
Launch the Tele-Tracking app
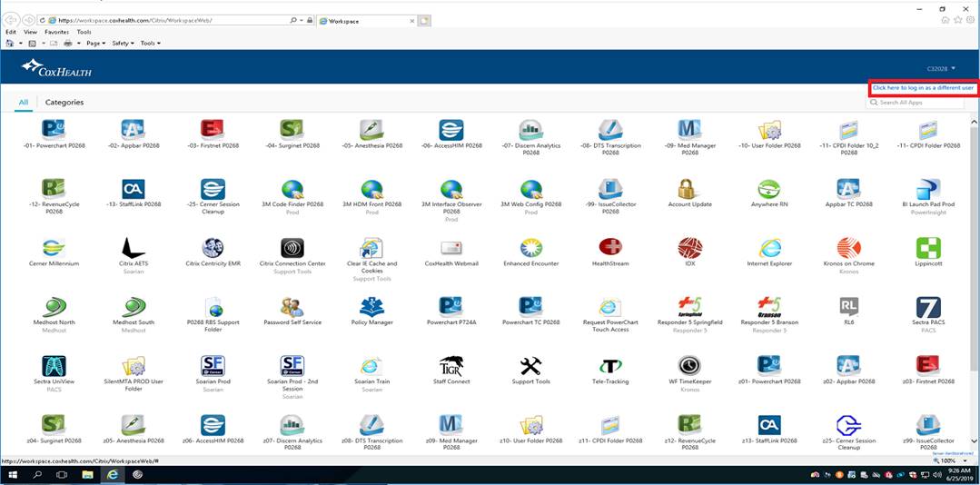(610, 366)
